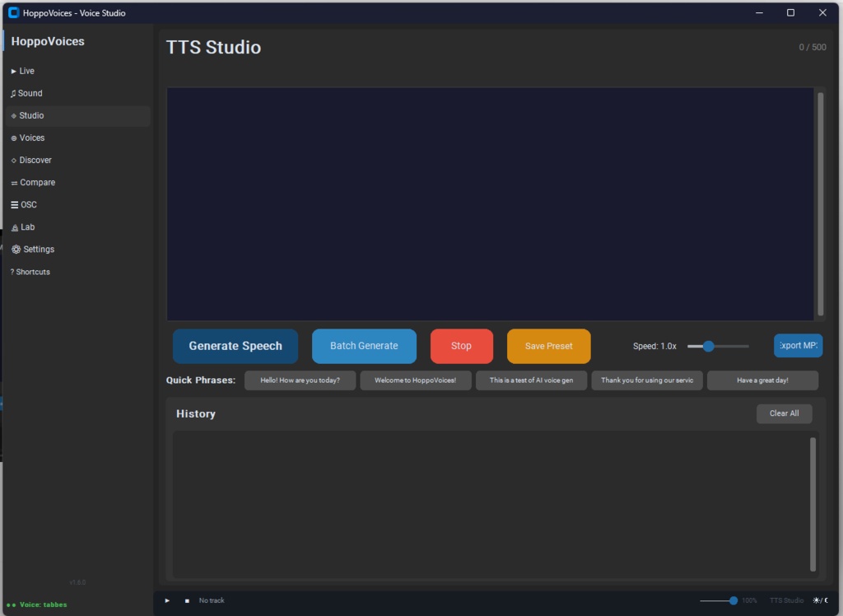
Task: Insert quick phrase 'Hello! How are you today?'
Action: click(x=300, y=380)
